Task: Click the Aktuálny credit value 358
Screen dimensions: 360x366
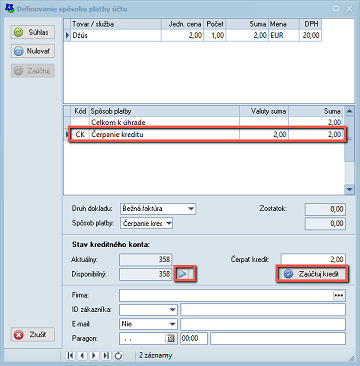Action: coord(146,259)
